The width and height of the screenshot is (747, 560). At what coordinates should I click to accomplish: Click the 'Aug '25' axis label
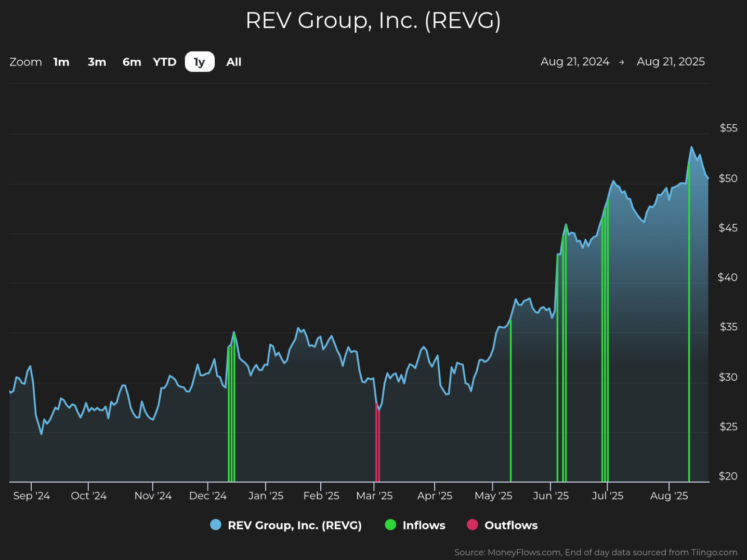click(x=669, y=496)
